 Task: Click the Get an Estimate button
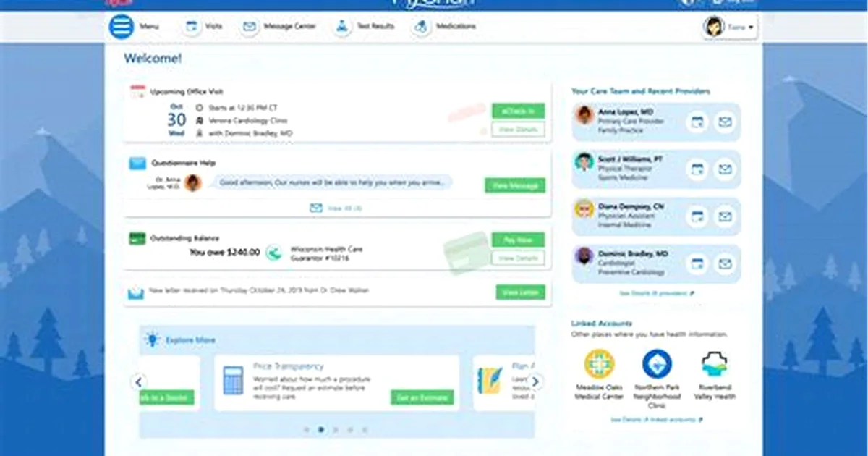tap(422, 397)
